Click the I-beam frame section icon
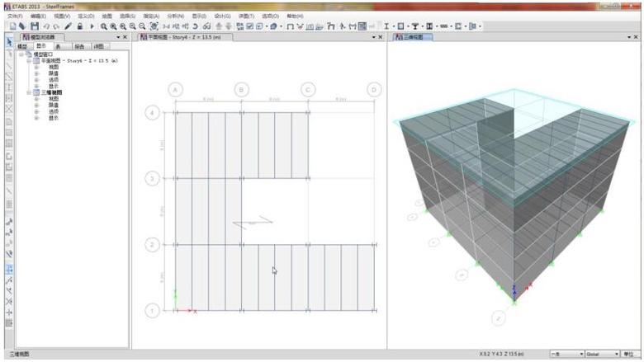Screen dimensions: 644x362 point(386,26)
